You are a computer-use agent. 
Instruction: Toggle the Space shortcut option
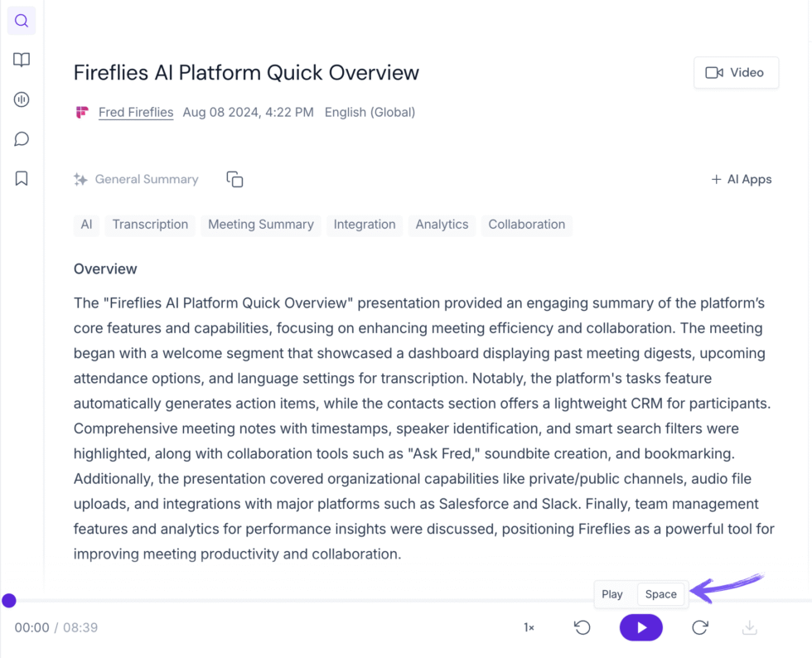coord(660,594)
